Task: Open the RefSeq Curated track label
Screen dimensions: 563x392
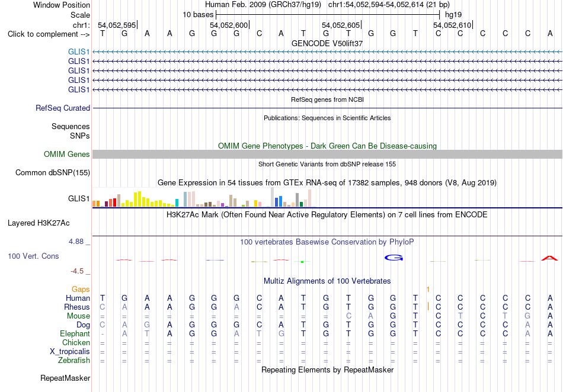Action: click(63, 108)
